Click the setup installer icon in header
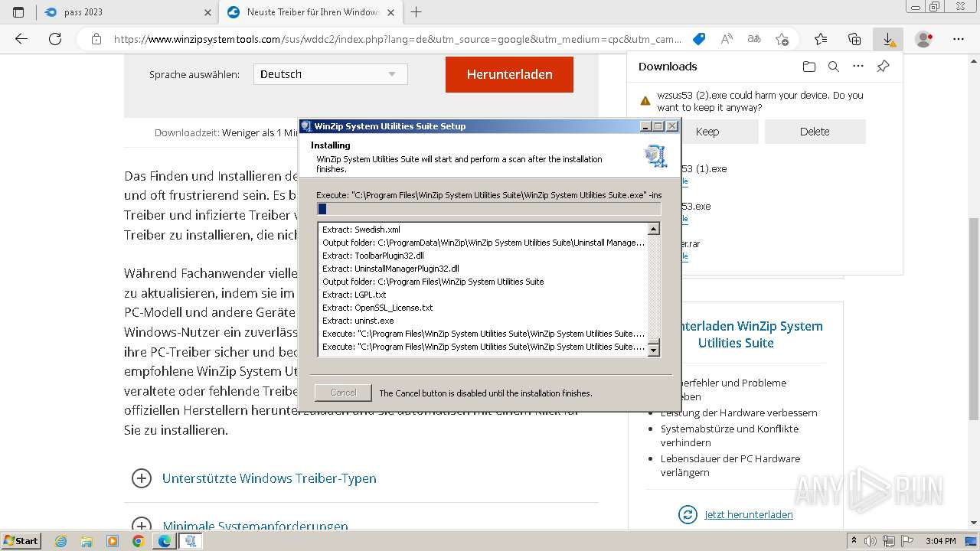 coord(655,155)
